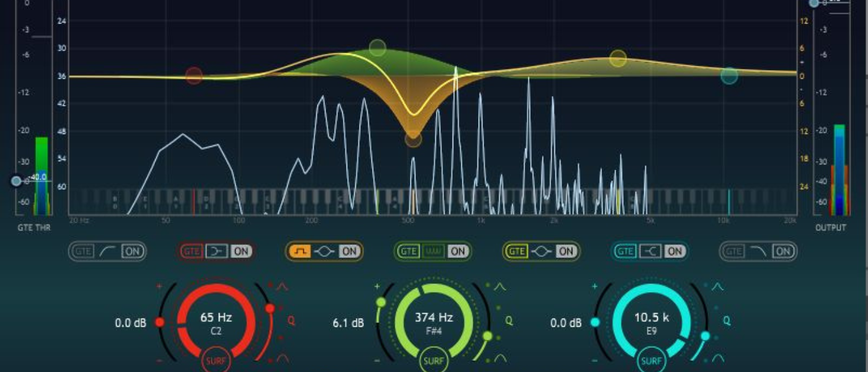Toggle GTE on the cyan band
Viewport: 868px width, 372px height.
click(x=626, y=251)
